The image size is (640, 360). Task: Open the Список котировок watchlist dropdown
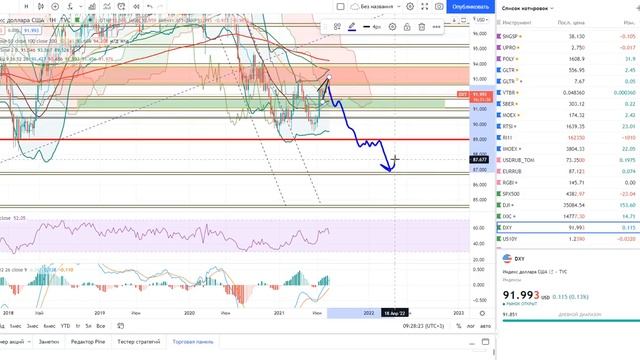click(528, 8)
